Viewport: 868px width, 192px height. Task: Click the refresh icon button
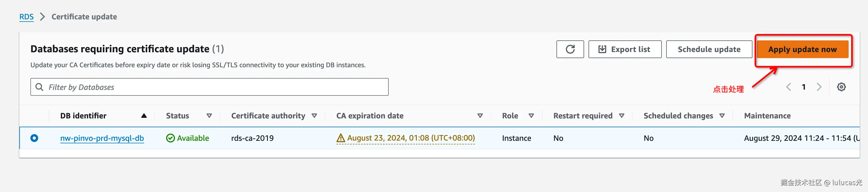coord(570,49)
